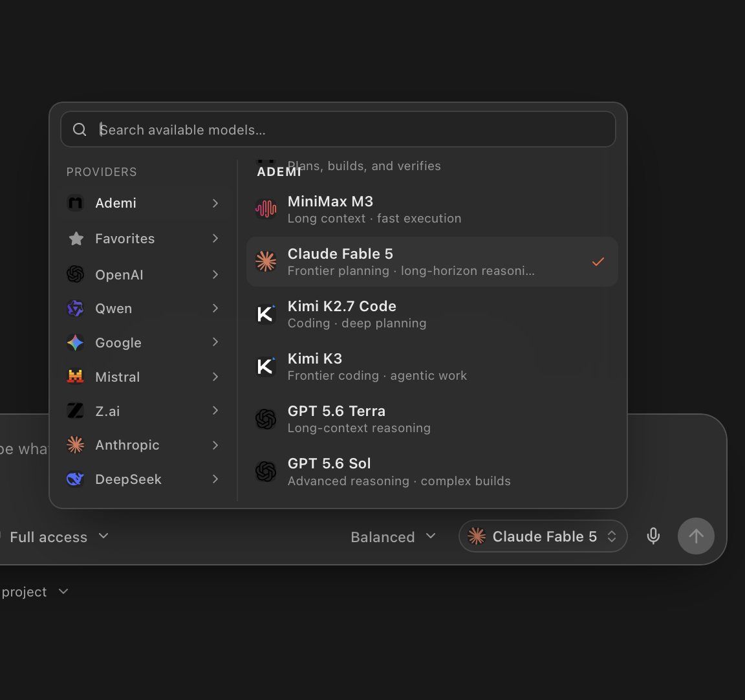Expand the DeepSeek provider chevron
The image size is (745, 700).
[215, 479]
